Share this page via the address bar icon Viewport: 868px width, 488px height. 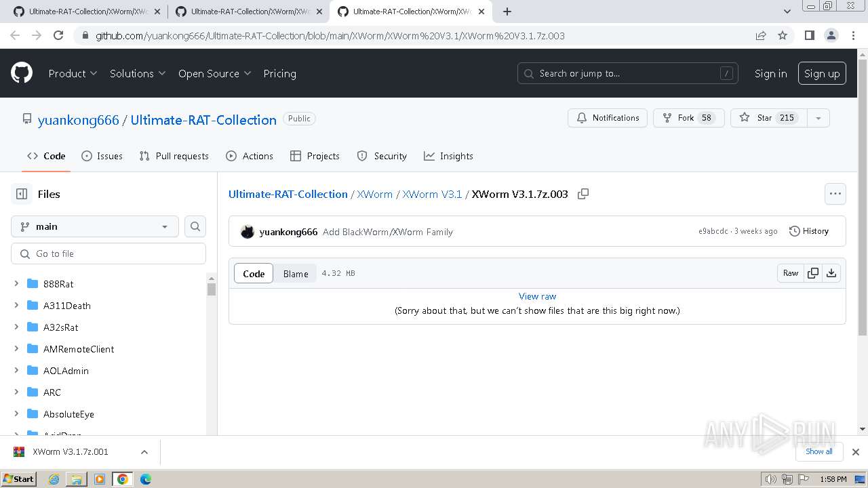761,35
